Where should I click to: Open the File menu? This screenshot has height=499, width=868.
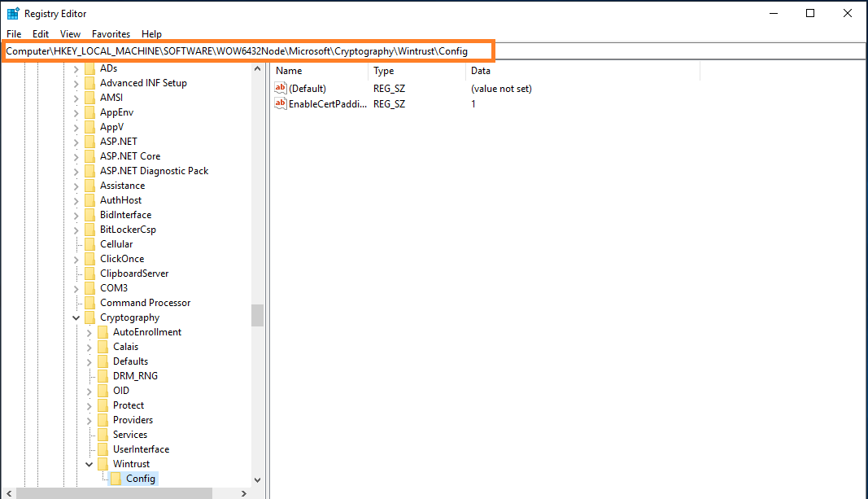tap(14, 34)
